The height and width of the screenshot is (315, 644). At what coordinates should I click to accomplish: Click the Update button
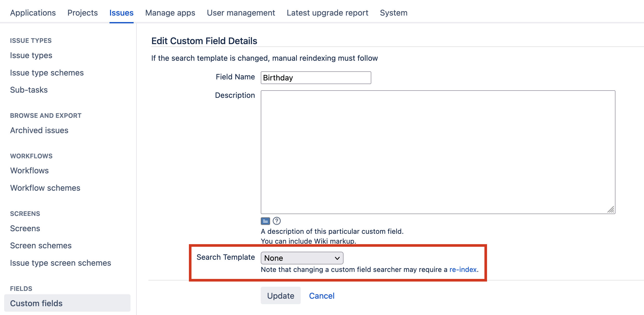click(x=280, y=296)
